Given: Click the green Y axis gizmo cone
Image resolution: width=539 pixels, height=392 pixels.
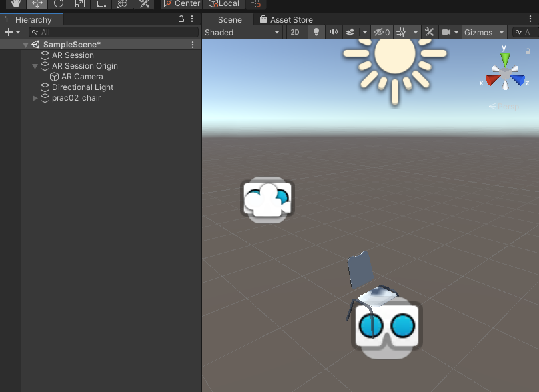Looking at the screenshot, I should click(505, 60).
